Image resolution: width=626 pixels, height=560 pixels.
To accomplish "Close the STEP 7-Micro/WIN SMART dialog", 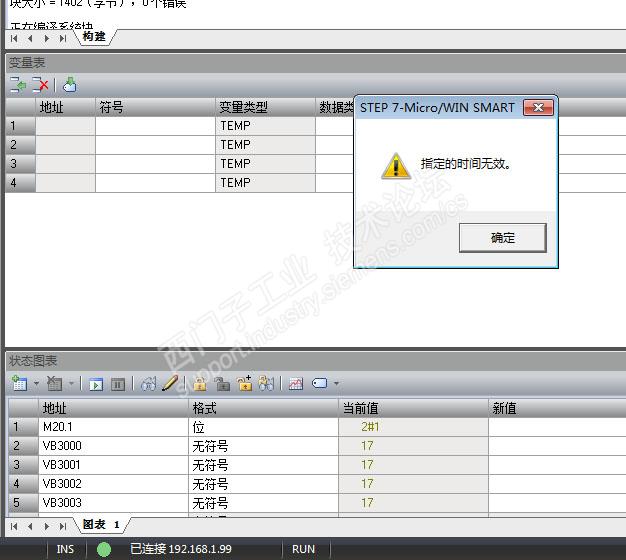I will (538, 107).
